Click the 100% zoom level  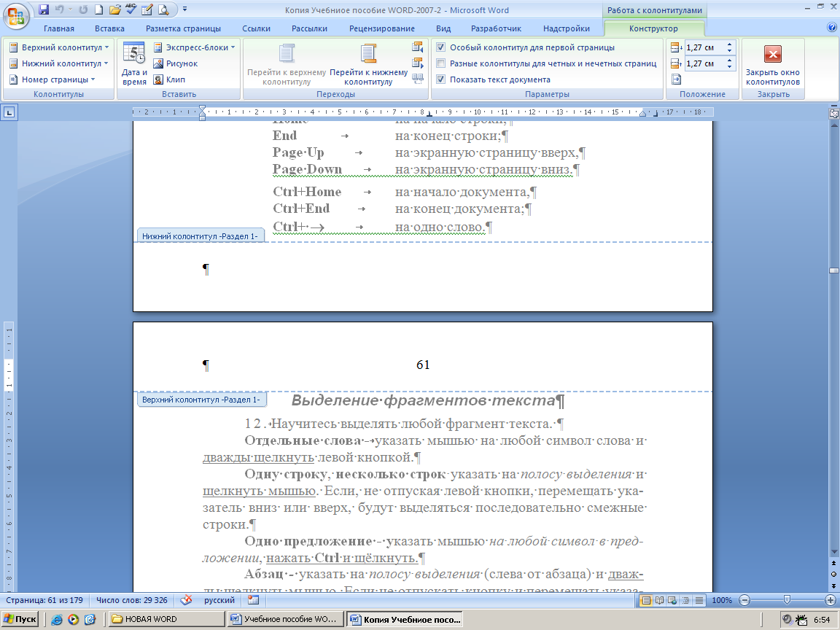[x=722, y=600]
